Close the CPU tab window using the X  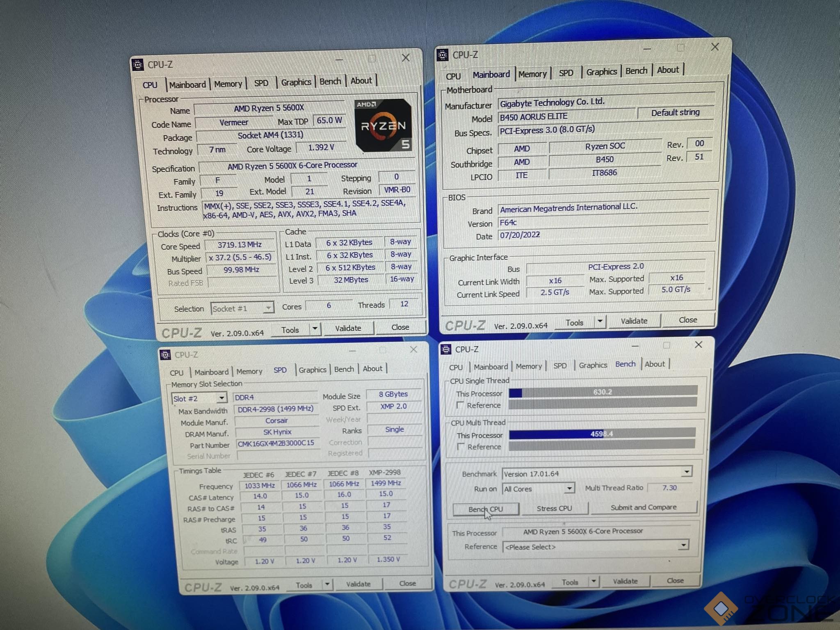(x=406, y=58)
